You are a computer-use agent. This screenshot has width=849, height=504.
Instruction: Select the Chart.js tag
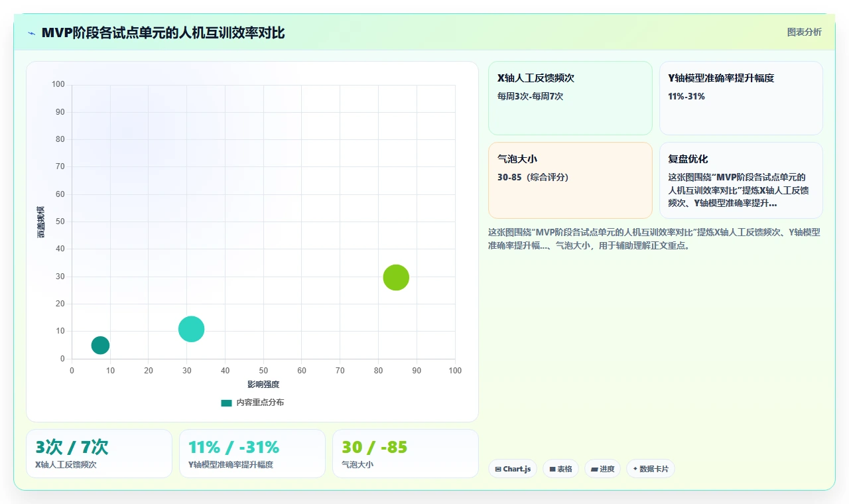click(513, 469)
